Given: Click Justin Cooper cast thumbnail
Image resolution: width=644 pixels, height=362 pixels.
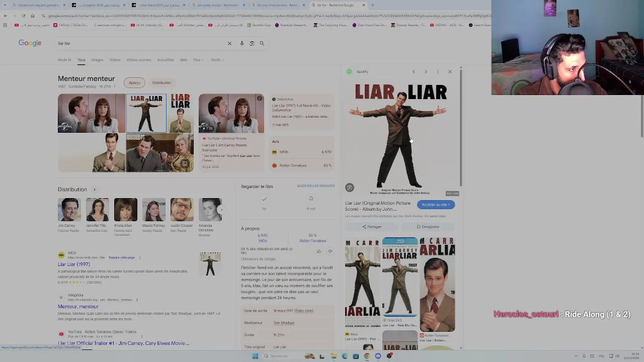Looking at the screenshot, I should tap(182, 210).
